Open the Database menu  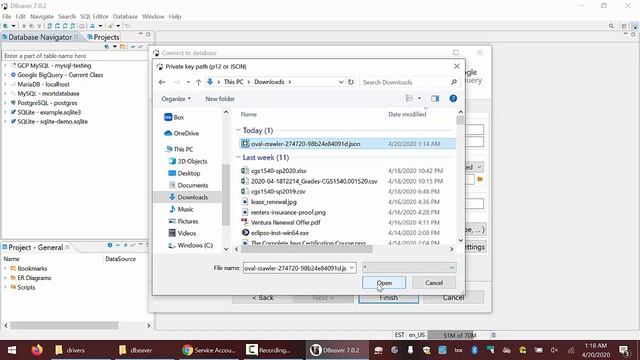[x=125, y=16]
